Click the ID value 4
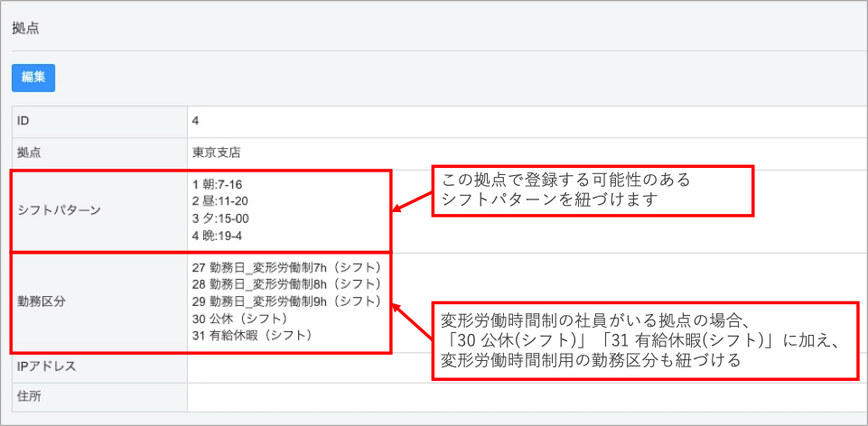The width and height of the screenshot is (868, 426). click(x=196, y=120)
